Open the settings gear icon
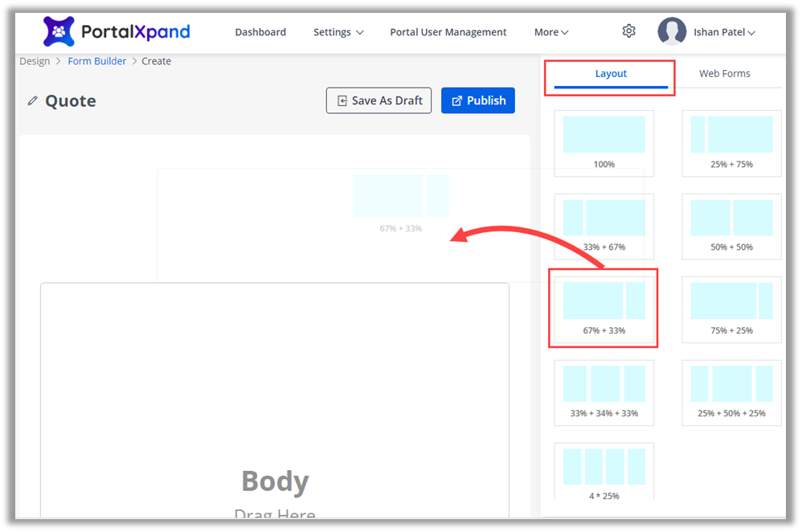 tap(628, 31)
